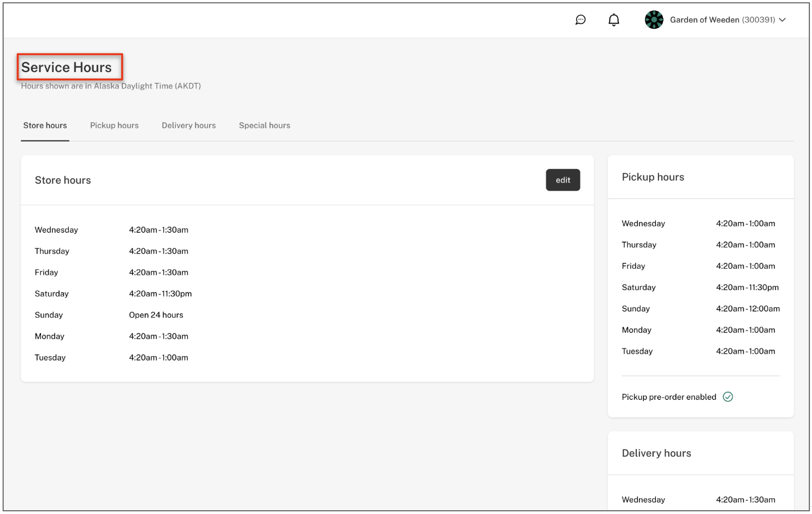Select Tuesday in the Pickup hours card
This screenshot has height=514, width=812.
637,351
